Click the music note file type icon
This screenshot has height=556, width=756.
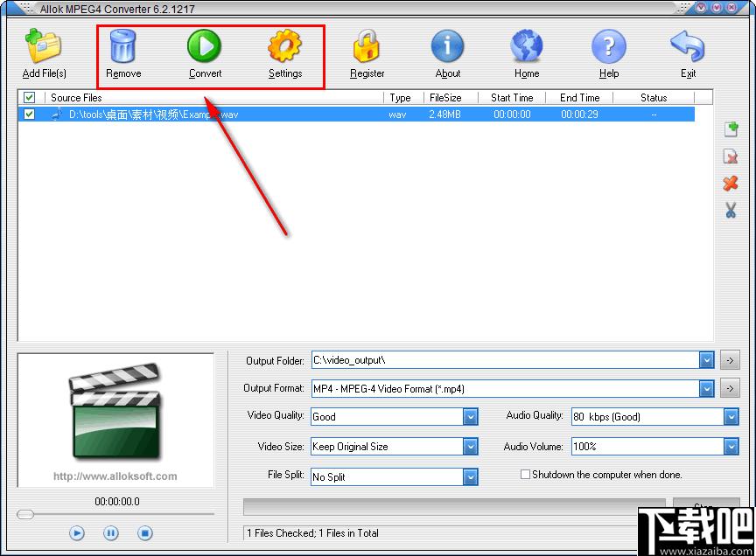[x=57, y=115]
